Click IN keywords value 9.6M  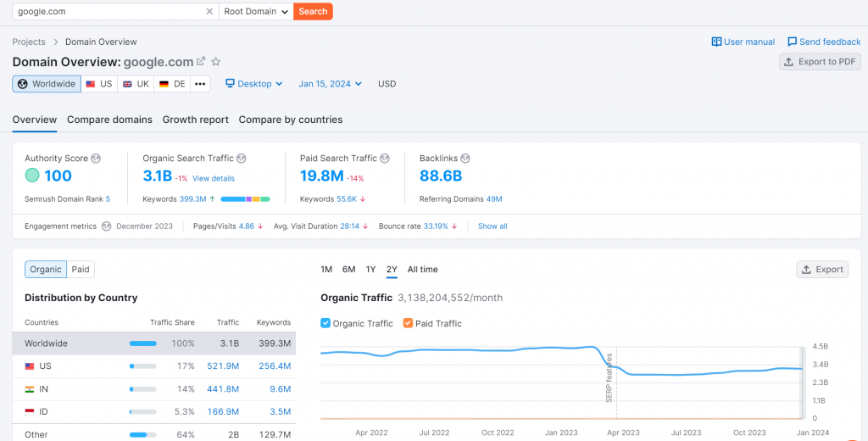point(280,389)
